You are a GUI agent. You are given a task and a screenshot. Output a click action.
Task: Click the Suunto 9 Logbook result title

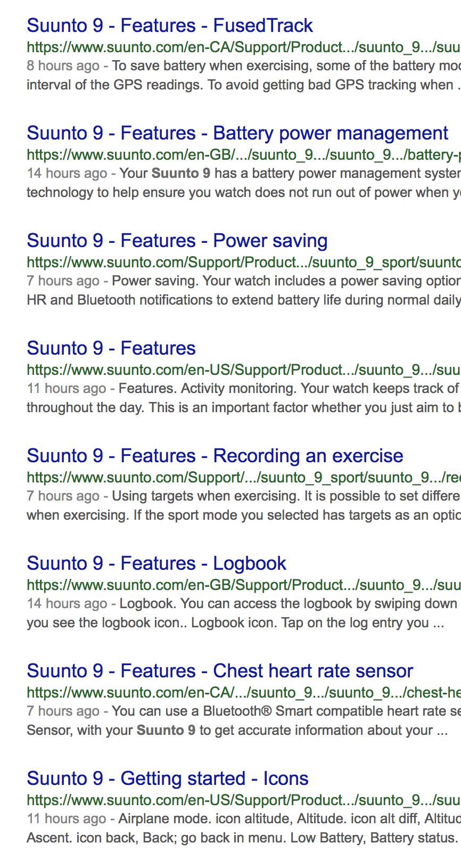[157, 563]
